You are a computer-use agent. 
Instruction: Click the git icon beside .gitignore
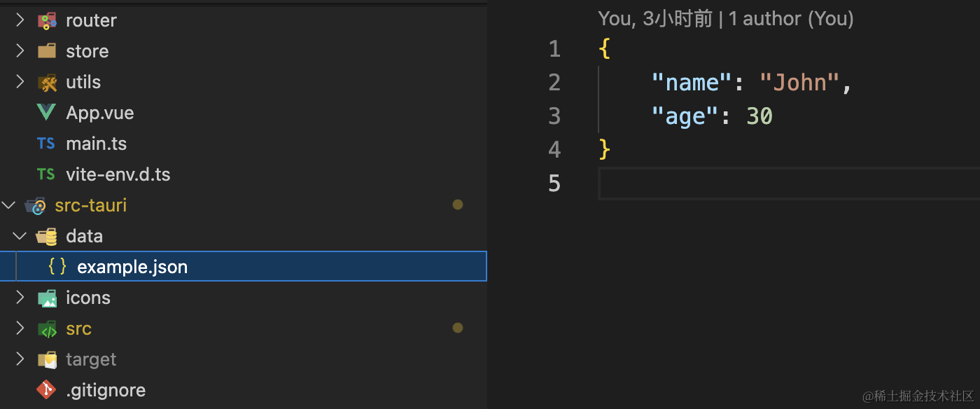click(x=46, y=390)
